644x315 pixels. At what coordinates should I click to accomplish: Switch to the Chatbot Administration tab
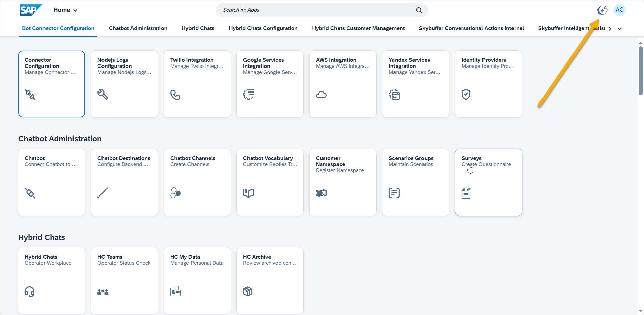click(x=138, y=28)
